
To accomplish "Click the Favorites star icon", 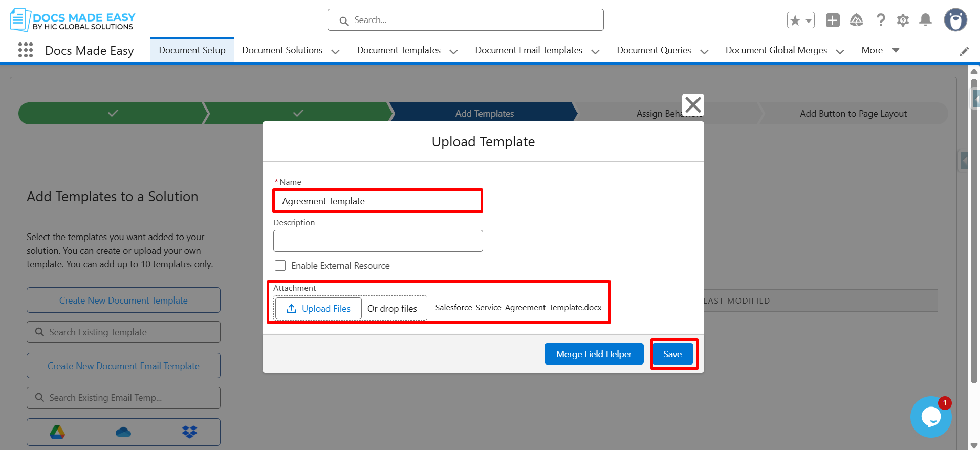I will pyautogui.click(x=795, y=20).
